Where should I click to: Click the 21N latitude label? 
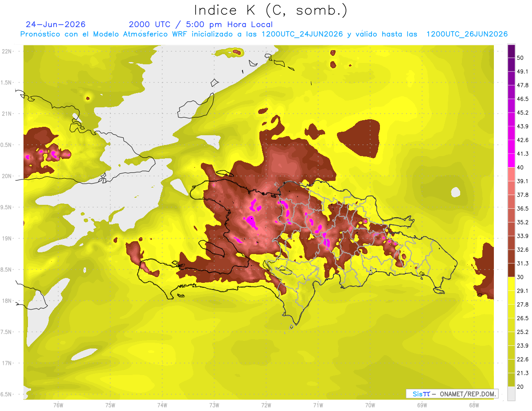[7, 114]
